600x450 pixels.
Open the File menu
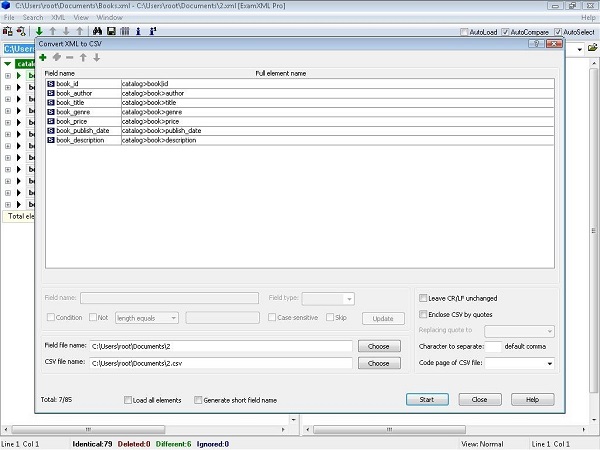[x=9, y=17]
